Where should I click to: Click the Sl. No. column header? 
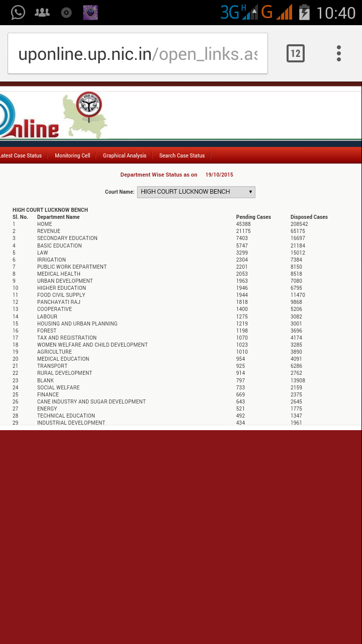(x=20, y=217)
